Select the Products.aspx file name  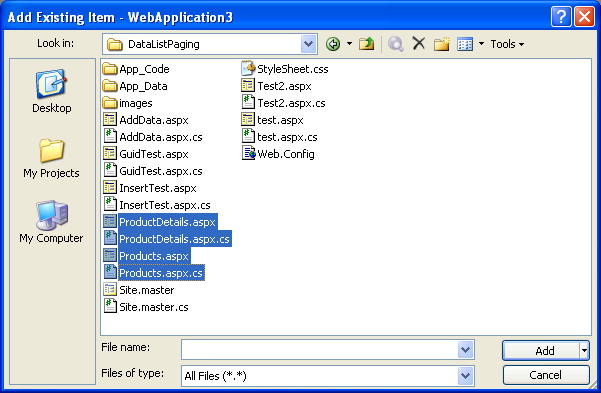tap(154, 256)
